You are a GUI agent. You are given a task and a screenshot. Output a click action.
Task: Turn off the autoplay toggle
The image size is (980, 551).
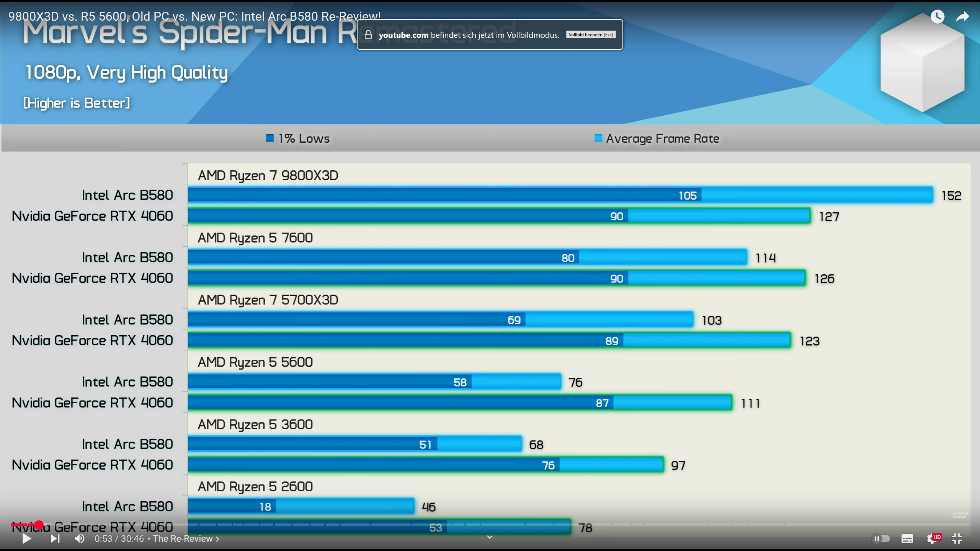pyautogui.click(x=881, y=538)
